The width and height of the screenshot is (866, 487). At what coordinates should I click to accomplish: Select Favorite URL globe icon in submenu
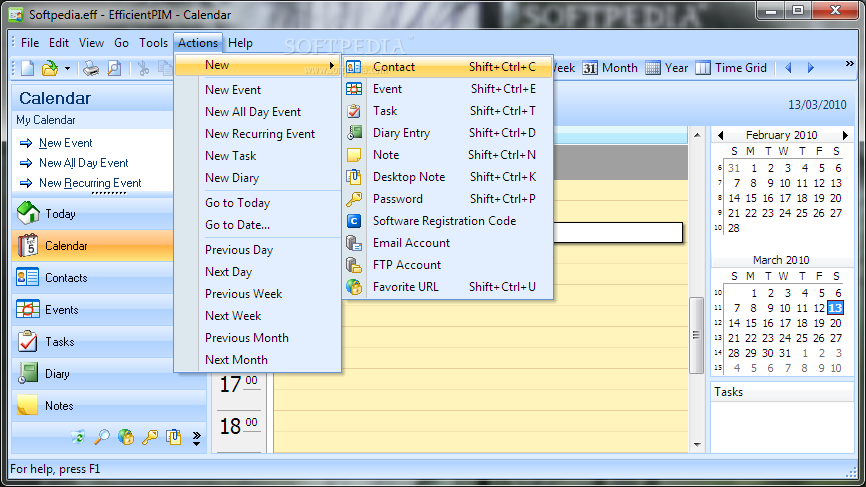[x=353, y=287]
